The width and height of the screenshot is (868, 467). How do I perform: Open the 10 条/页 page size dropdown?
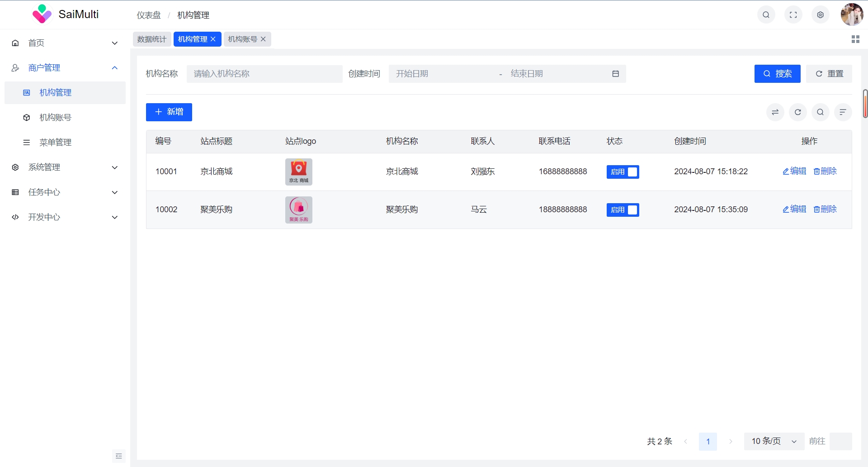click(774, 441)
